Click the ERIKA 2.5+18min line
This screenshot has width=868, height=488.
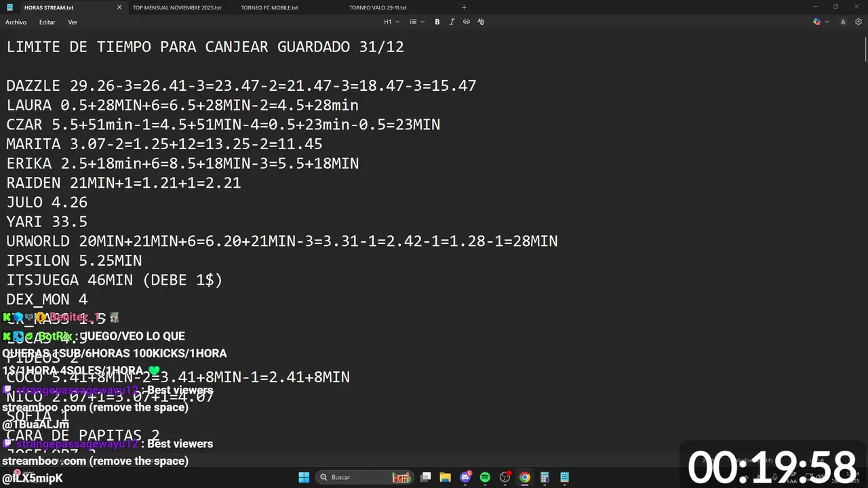182,163
